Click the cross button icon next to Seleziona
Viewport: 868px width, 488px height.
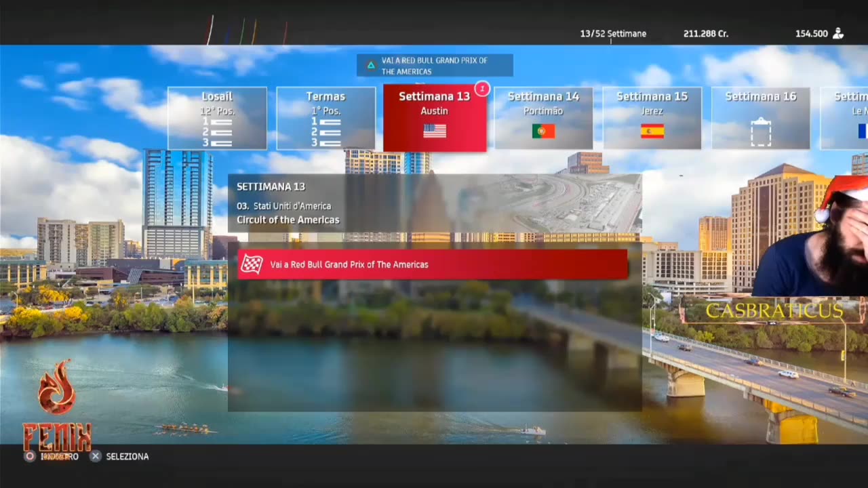pos(96,456)
